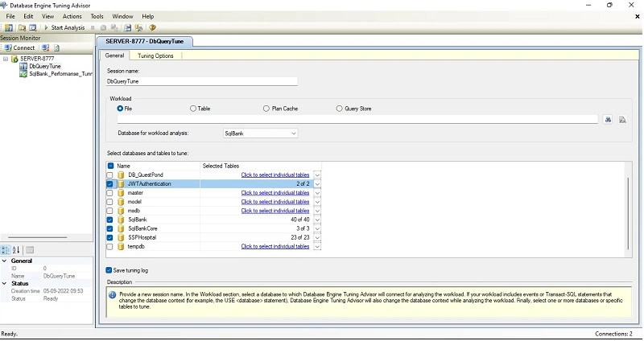Open the Actions menu

click(72, 16)
